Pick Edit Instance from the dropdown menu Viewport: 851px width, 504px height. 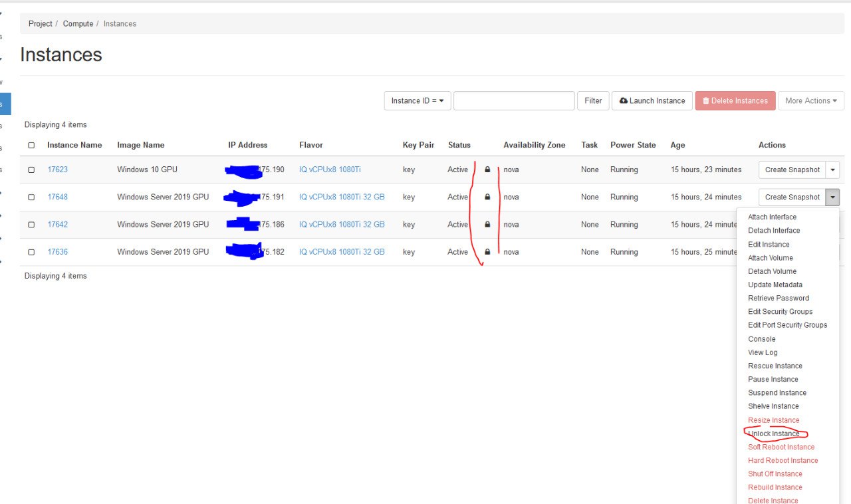tap(769, 244)
